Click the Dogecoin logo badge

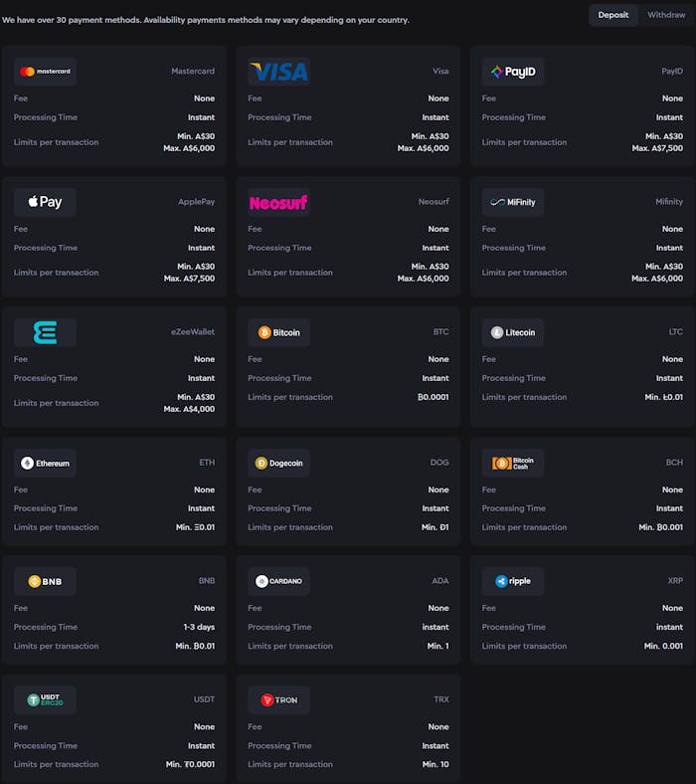coord(278,463)
